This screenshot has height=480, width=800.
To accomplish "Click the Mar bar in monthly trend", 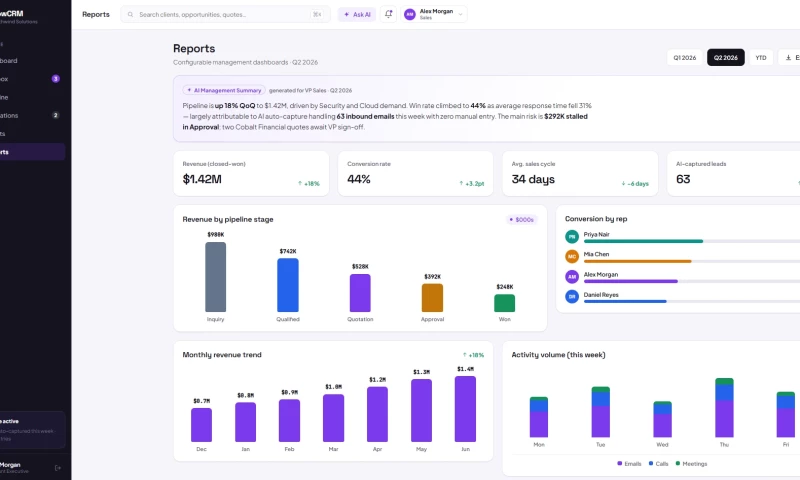I will 333,418.
